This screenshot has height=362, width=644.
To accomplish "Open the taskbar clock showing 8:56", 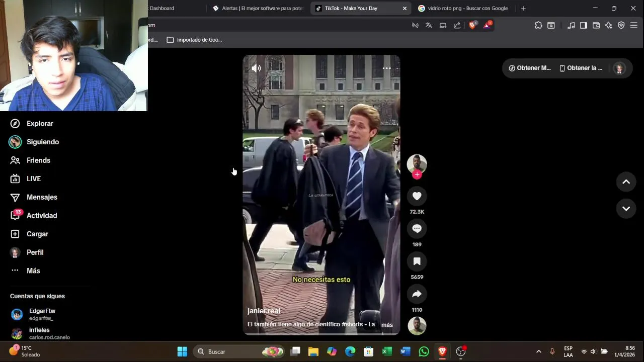I will [x=624, y=351].
